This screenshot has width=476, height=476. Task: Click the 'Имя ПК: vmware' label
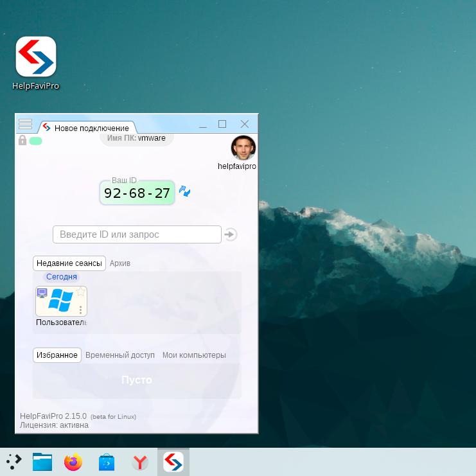(136, 138)
